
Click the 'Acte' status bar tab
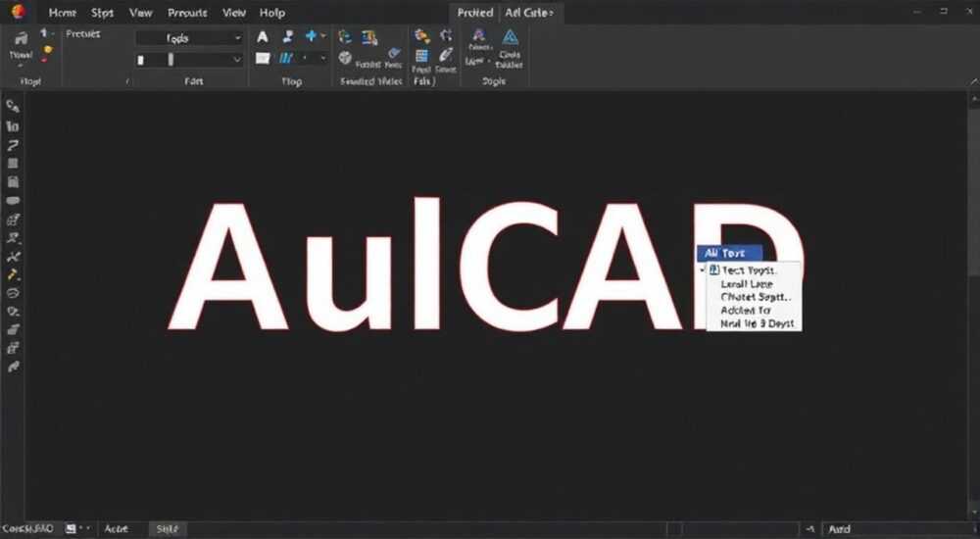[117, 529]
